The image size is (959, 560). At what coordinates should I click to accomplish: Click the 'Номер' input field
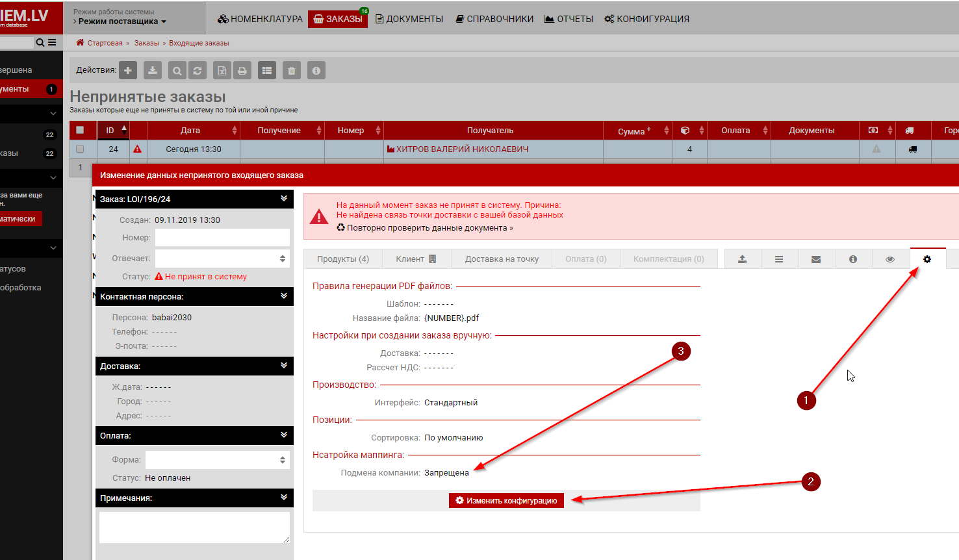(x=222, y=238)
